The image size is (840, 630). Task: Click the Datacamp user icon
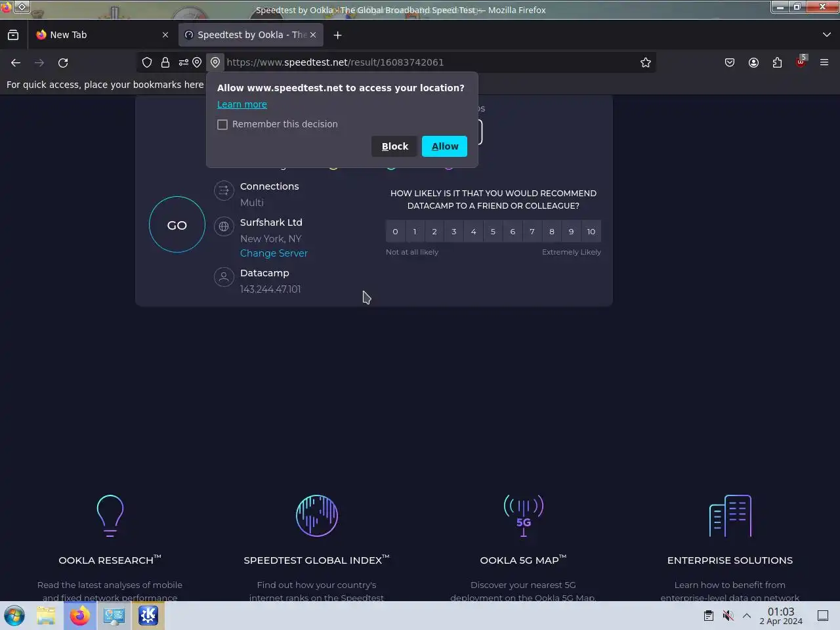(x=224, y=277)
